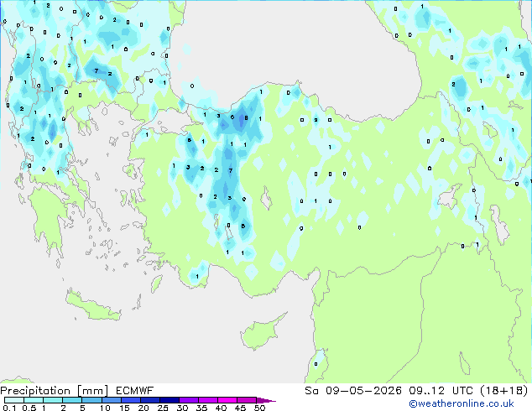Pick the legend swatch between 10 and 15
Viewport: 532px width, 411px height.
[x=111, y=400]
